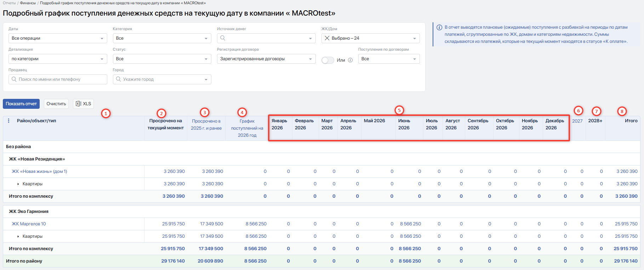Click the magnifier icon in the Продавец field
Image resolution: width=644 pixels, height=270 pixels.
(14, 79)
